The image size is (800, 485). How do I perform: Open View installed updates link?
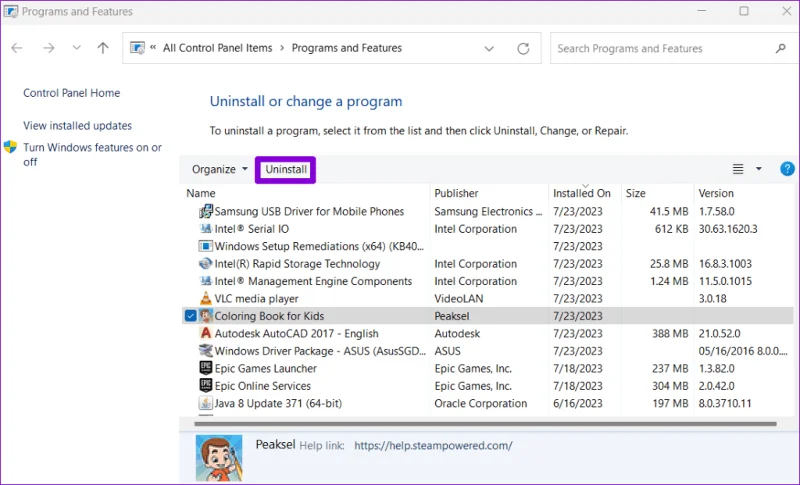click(x=78, y=125)
